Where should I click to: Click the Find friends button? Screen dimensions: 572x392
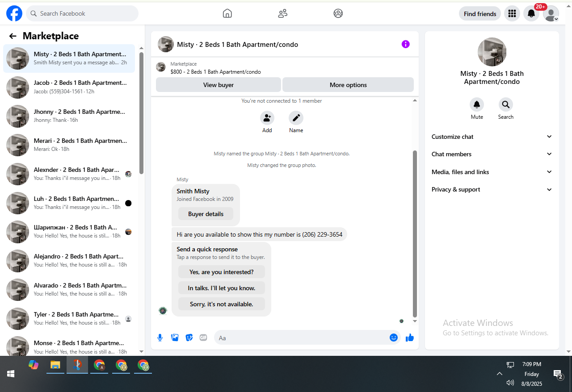pyautogui.click(x=480, y=14)
